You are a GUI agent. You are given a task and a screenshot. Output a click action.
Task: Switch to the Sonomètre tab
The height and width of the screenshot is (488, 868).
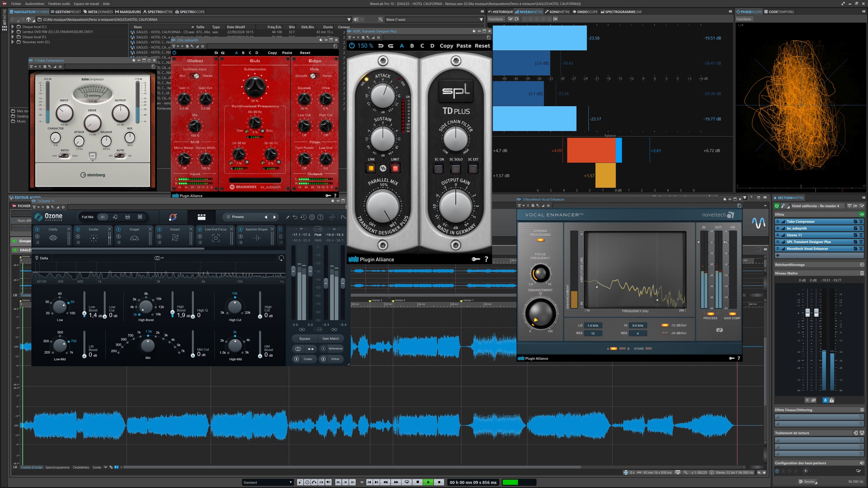(x=557, y=12)
